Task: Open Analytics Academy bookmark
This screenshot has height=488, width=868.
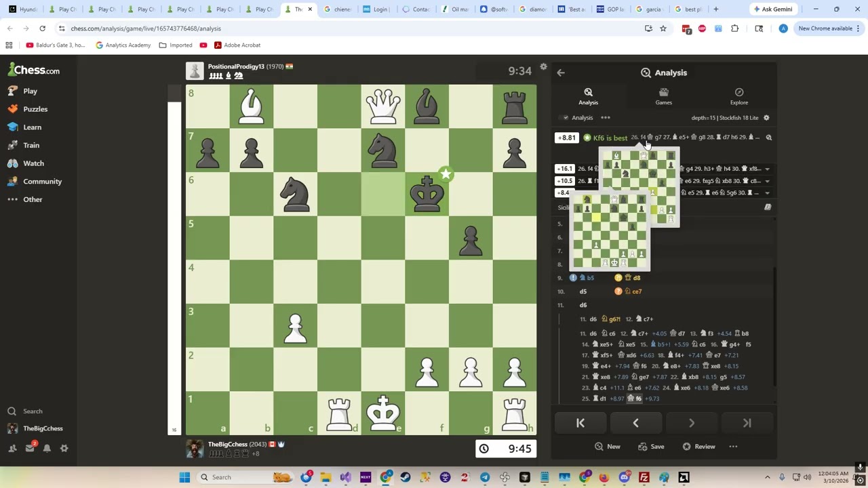Action: 123,45
